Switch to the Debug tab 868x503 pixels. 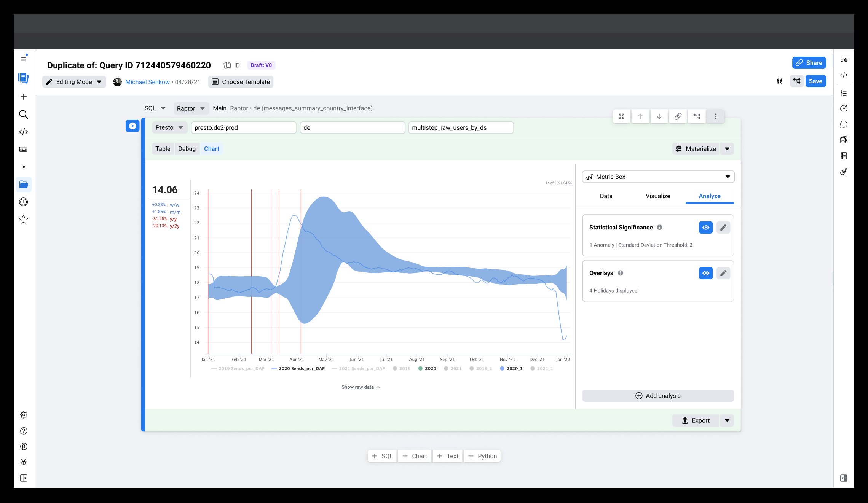point(187,148)
